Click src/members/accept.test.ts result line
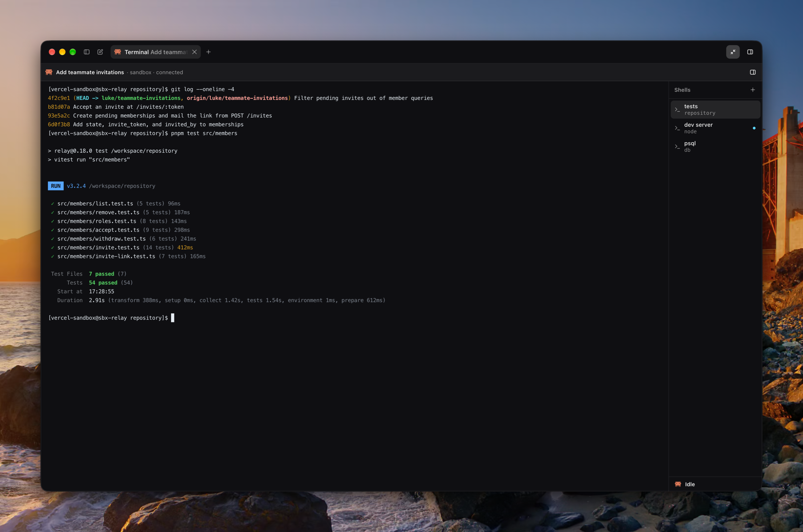 pyautogui.click(x=120, y=230)
